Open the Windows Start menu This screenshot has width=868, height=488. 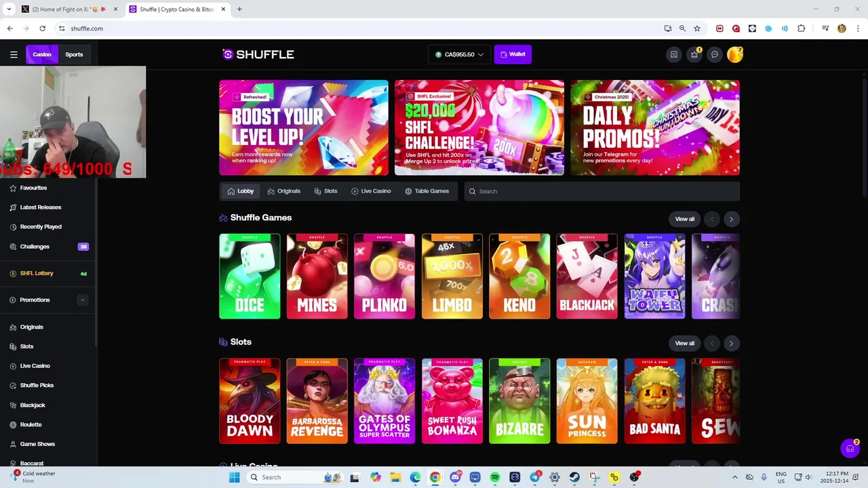click(x=235, y=477)
